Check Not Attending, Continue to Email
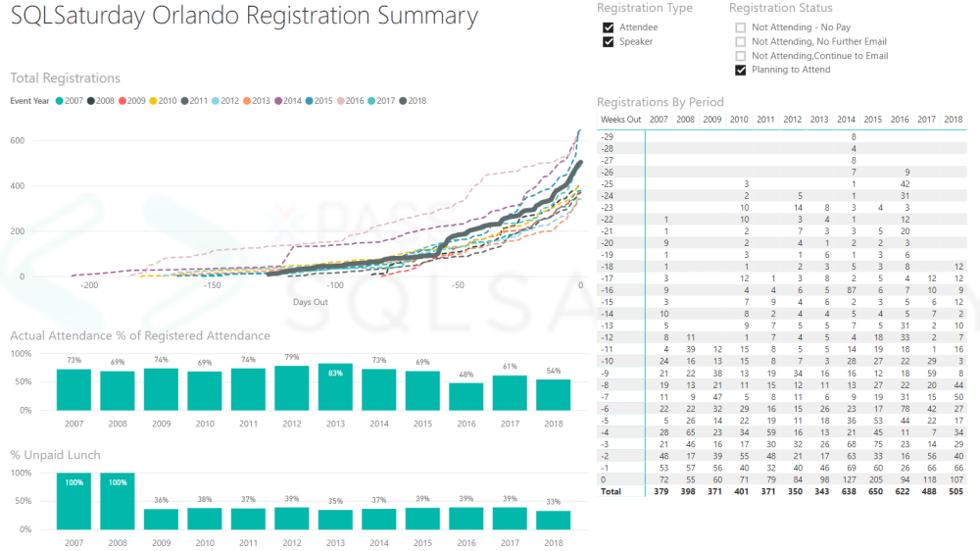Image resolution: width=980 pixels, height=551 pixels. point(741,56)
